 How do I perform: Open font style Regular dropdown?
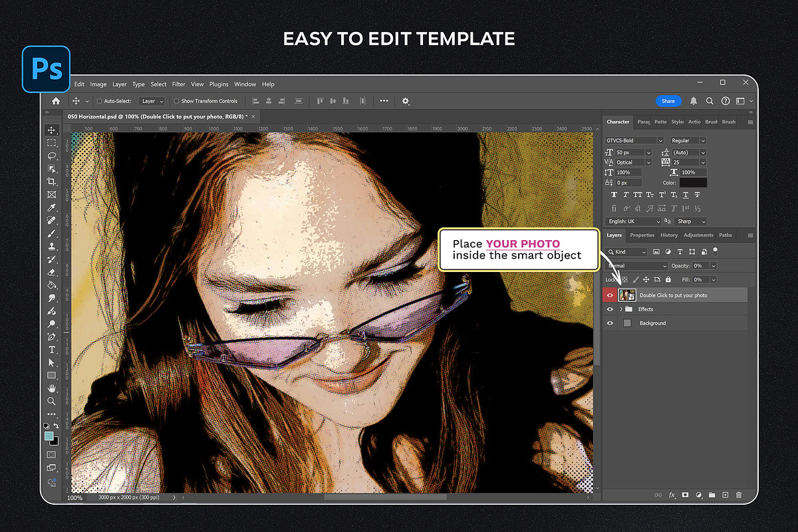coord(688,140)
